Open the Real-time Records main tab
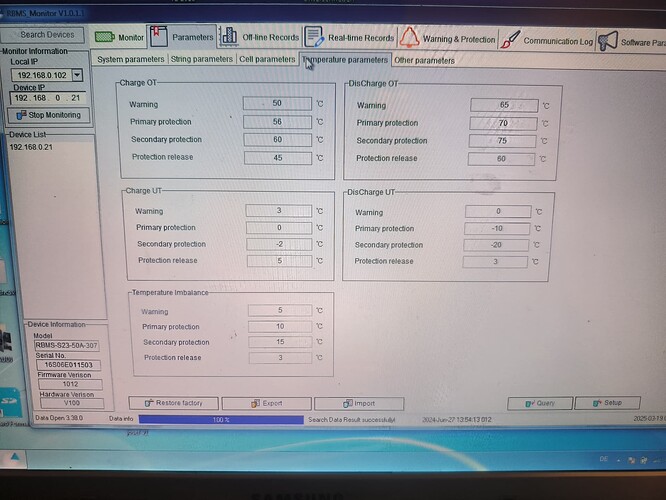This screenshot has height=500, width=666. [349, 38]
